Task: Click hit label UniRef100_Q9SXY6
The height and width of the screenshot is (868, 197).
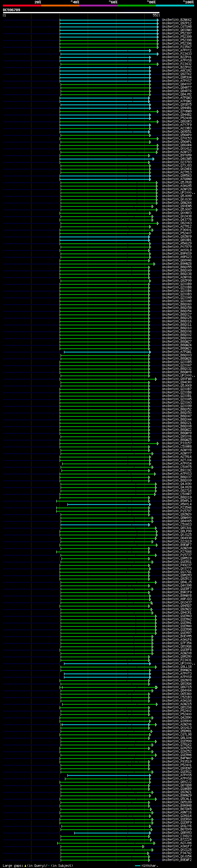Action: 177,436
